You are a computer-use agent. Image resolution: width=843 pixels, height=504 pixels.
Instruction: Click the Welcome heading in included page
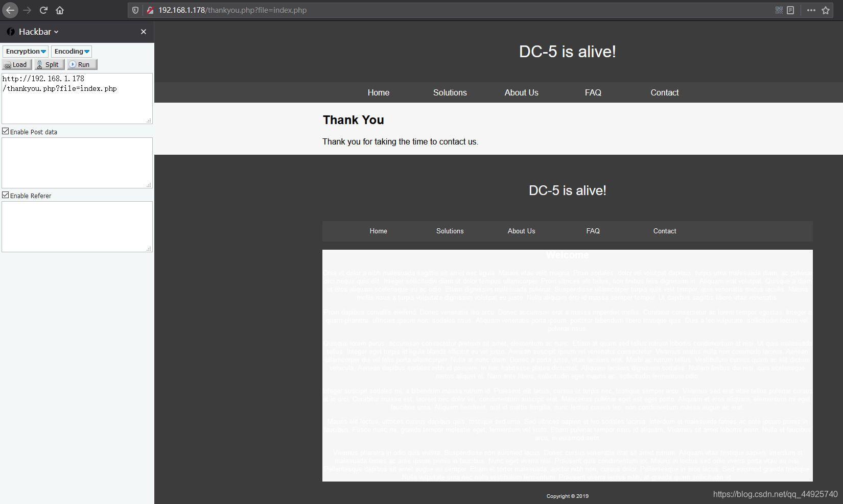pos(568,255)
